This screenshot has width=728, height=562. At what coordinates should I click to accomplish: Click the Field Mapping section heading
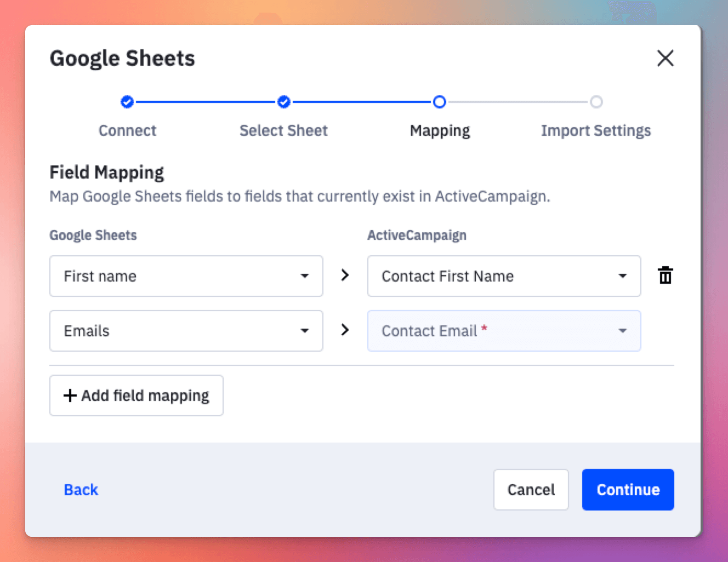(106, 172)
